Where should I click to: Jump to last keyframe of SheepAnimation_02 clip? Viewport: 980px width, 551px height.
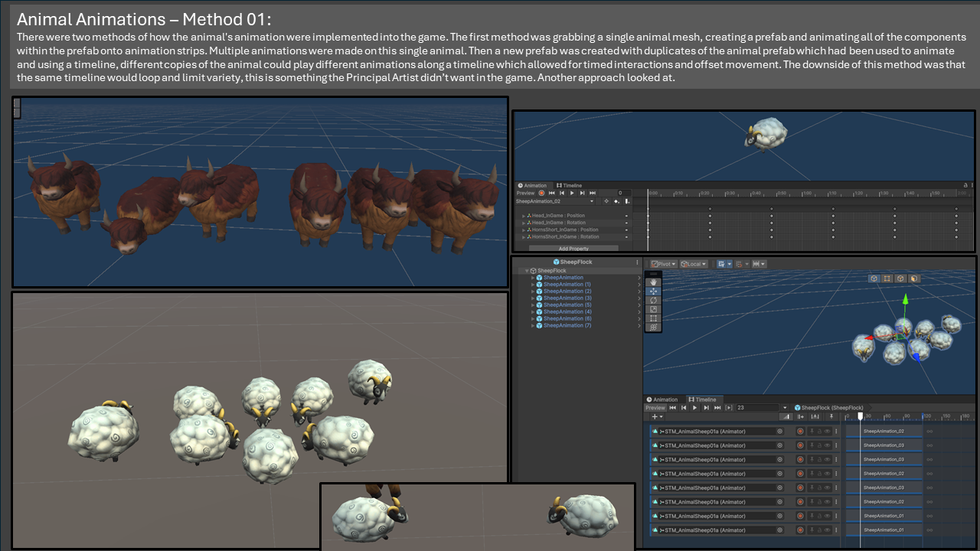[x=593, y=193]
